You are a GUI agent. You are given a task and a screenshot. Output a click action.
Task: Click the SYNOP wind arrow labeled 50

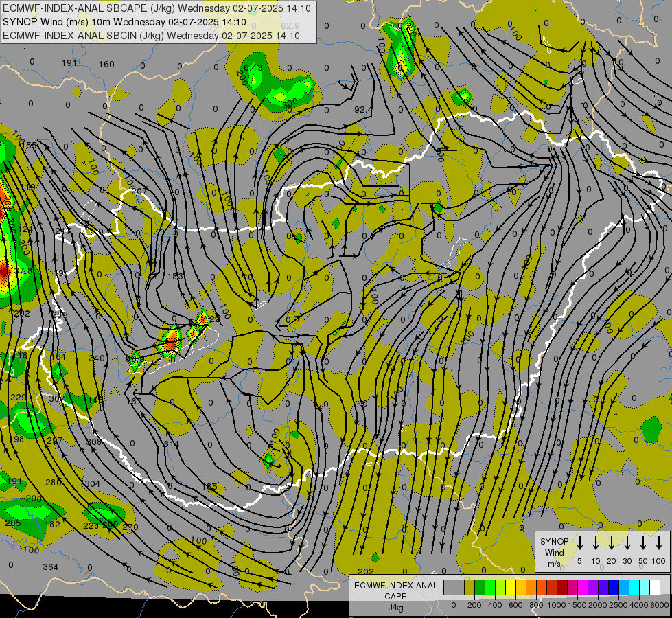[643, 542]
